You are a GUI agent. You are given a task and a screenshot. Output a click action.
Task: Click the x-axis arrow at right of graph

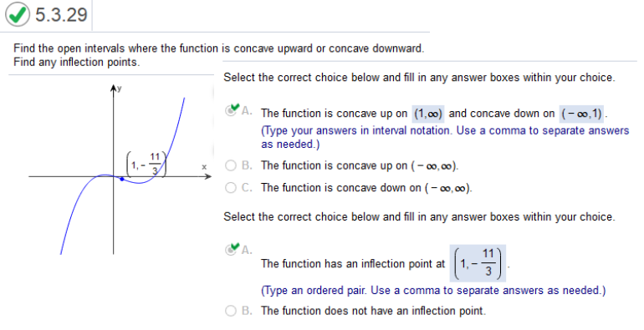point(207,176)
